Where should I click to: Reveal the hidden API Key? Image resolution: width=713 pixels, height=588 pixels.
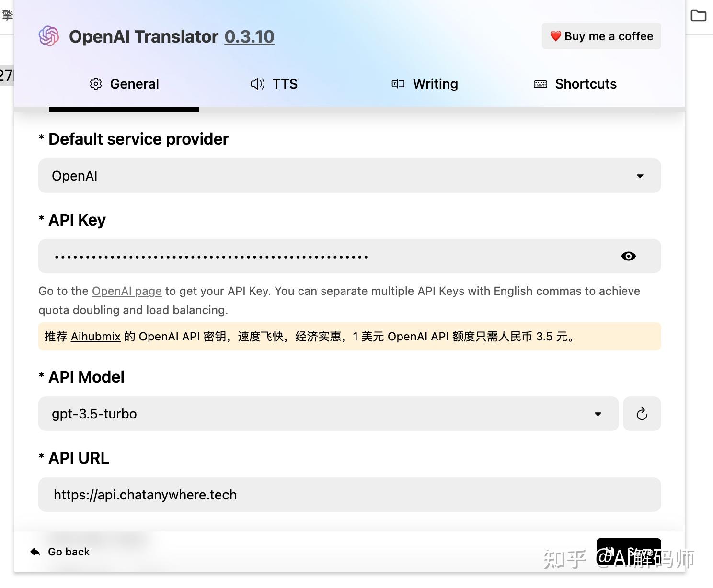point(629,256)
